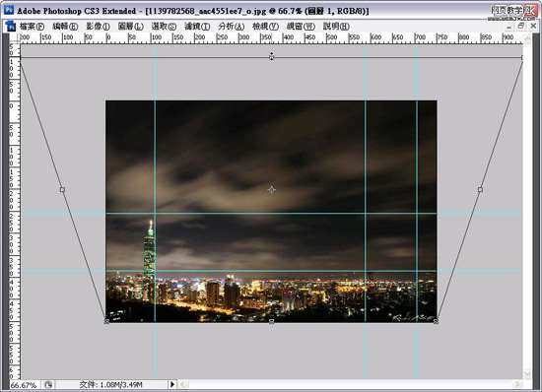Open the 檔案(F) file menu
Screen dimensions: 542x392
pyautogui.click(x=32, y=27)
